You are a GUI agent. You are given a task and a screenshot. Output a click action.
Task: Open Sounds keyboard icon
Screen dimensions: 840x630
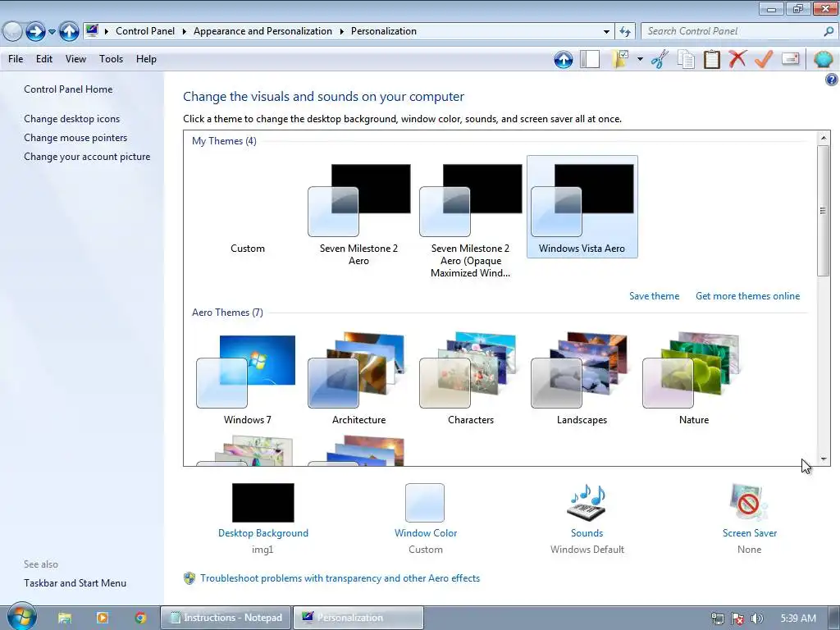587,503
